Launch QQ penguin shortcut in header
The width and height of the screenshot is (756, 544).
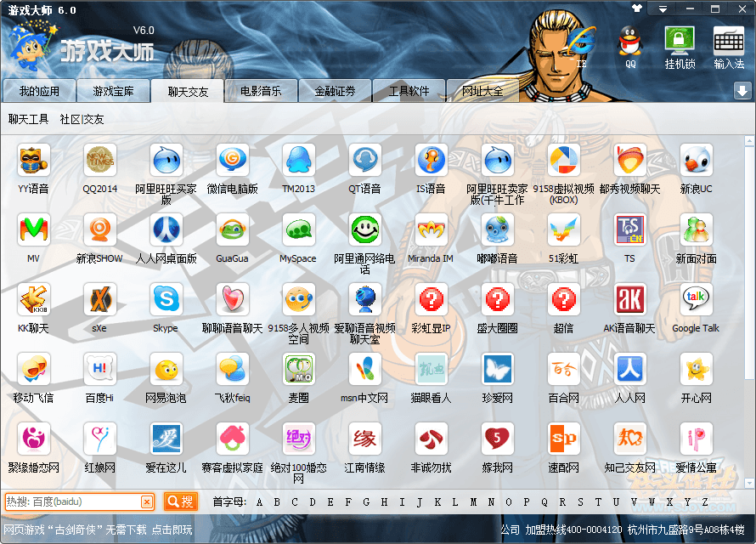click(x=630, y=46)
